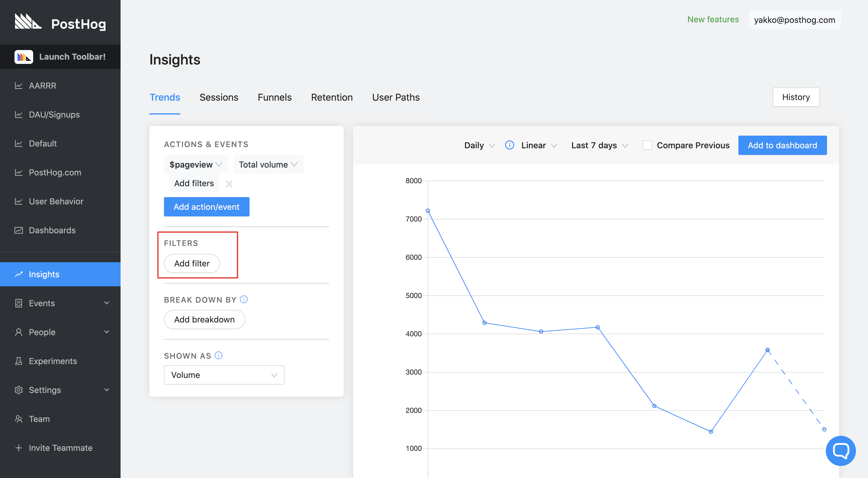This screenshot has height=478, width=868.
Task: Open Dashboards from sidebar icon
Action: point(18,230)
